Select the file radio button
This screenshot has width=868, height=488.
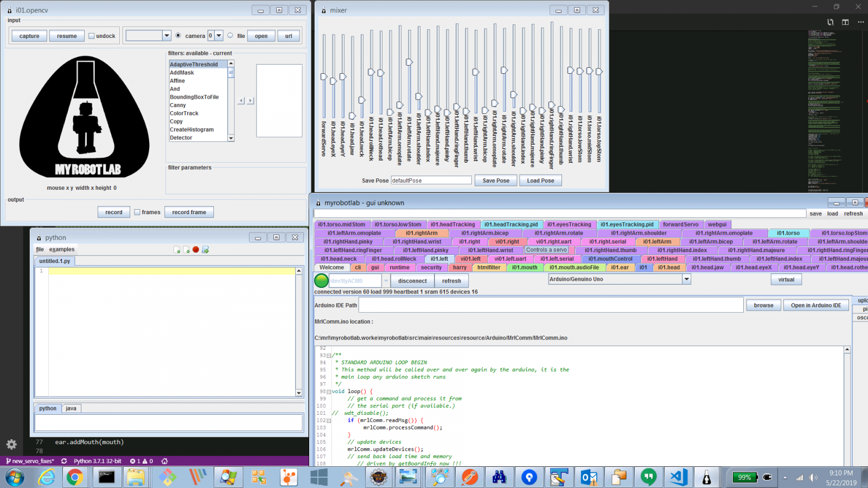(230, 35)
